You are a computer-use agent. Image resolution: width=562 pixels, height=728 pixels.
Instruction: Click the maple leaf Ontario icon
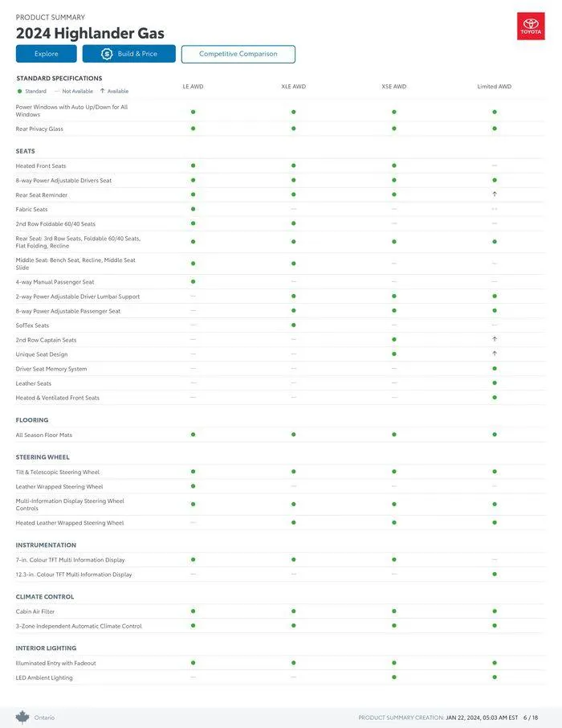(x=22, y=717)
